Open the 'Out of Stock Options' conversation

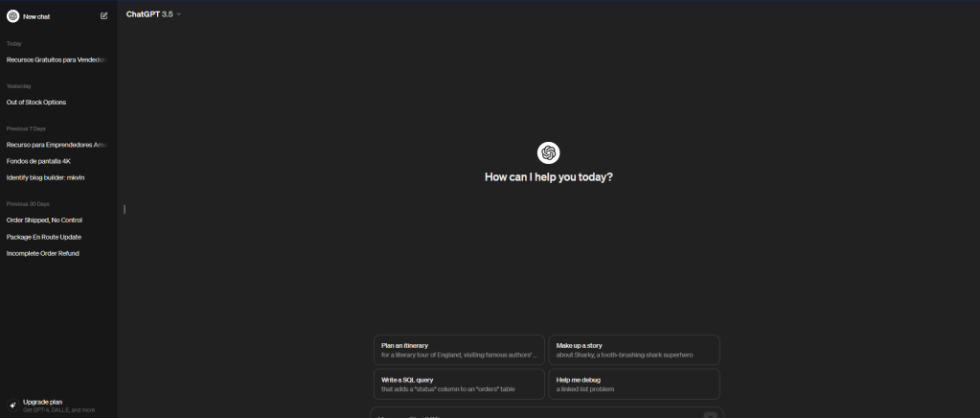tap(36, 102)
